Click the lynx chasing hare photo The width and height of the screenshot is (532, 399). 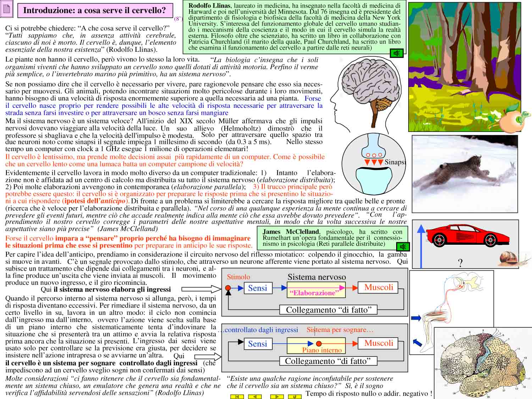tap(465, 173)
